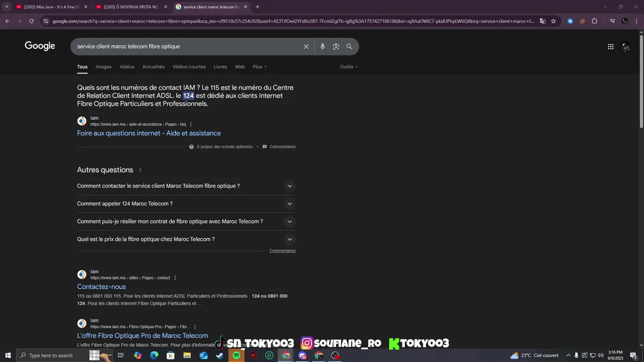Open options beside 'Autres questions' heading
The width and height of the screenshot is (644, 362).
pyautogui.click(x=140, y=170)
